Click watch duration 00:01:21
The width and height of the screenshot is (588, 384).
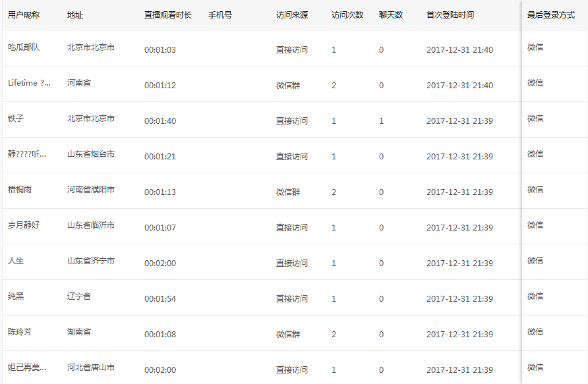click(x=160, y=157)
